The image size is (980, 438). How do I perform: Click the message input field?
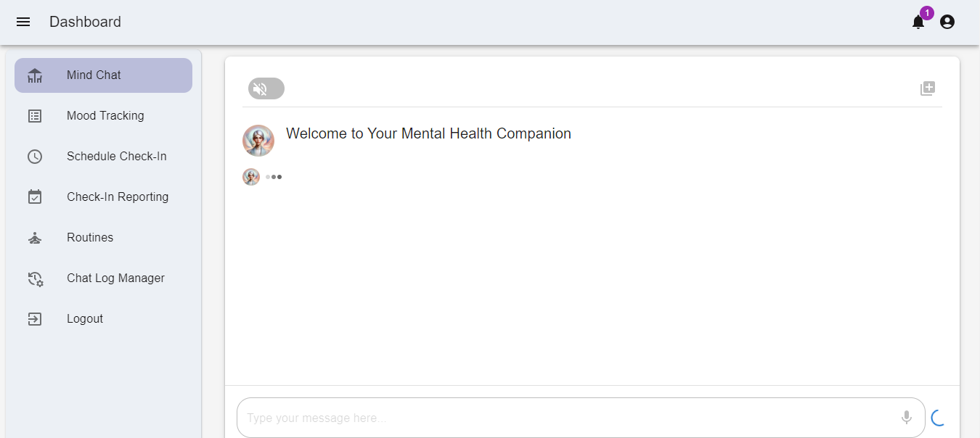click(508, 418)
